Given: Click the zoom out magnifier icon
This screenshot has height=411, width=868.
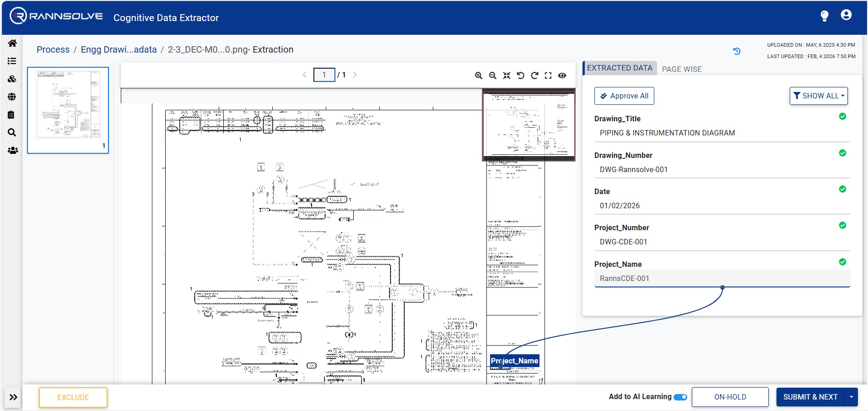Looking at the screenshot, I should (x=493, y=76).
